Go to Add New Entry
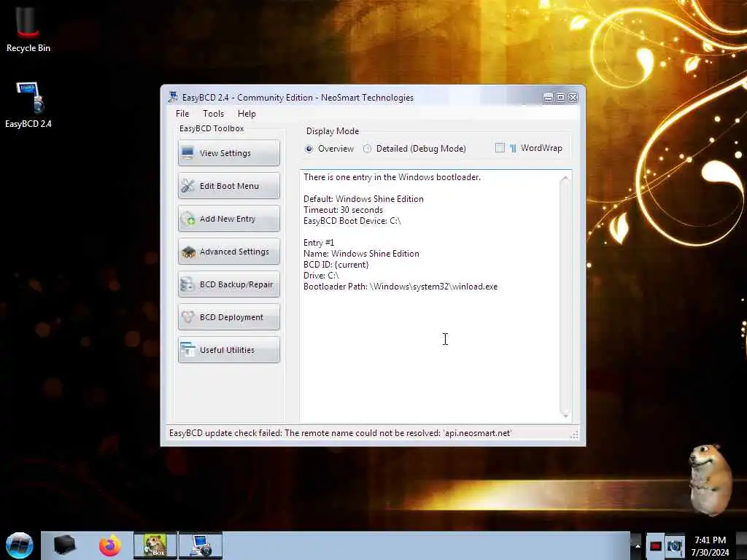Viewport: 747px width, 560px height. (228, 219)
